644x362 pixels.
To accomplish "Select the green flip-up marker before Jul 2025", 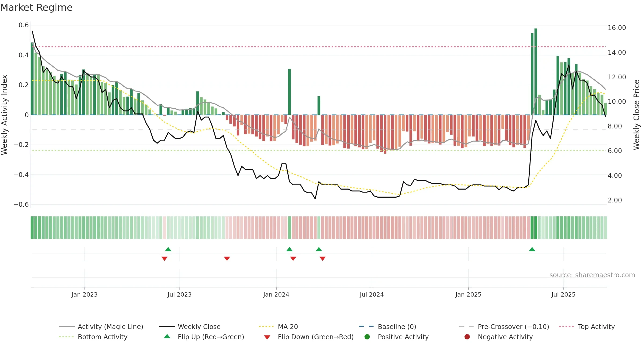I will 532,249.
